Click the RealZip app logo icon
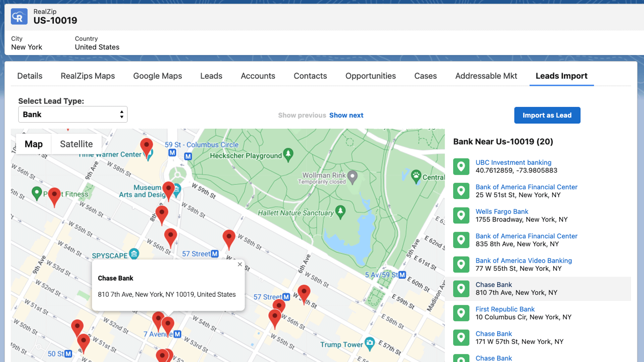 (19, 16)
